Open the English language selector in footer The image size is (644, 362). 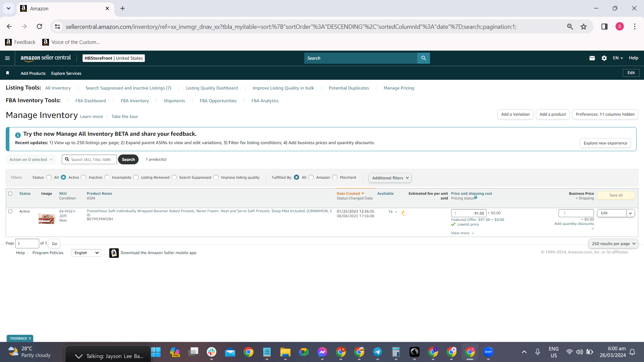(x=86, y=253)
